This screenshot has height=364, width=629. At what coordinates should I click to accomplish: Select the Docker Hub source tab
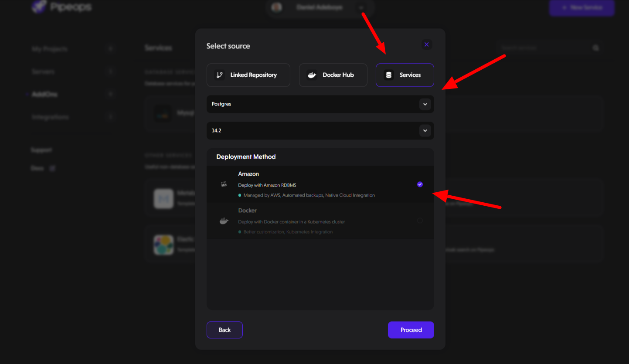(x=333, y=75)
